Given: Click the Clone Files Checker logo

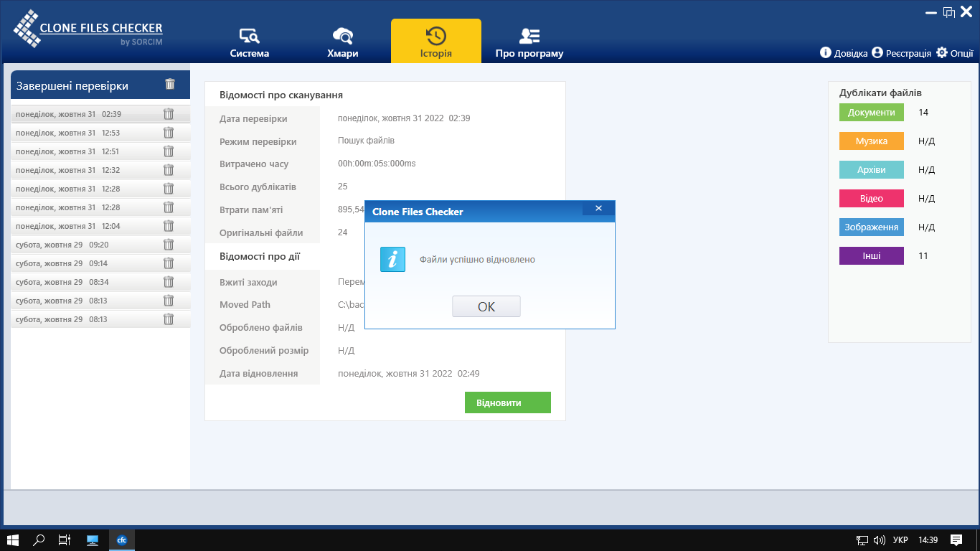Looking at the screenshot, I should [x=88, y=29].
